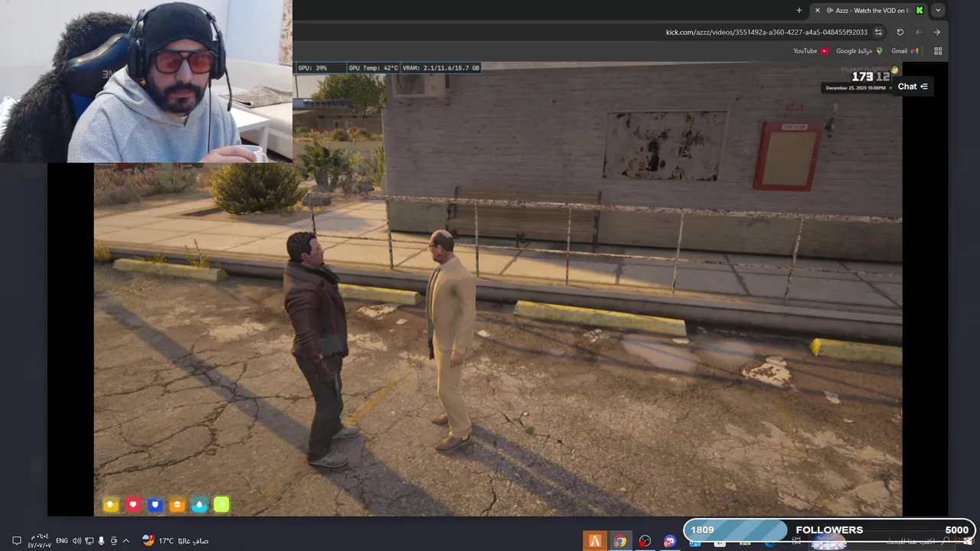
Task: Open the Gmail bookmark
Action: [x=904, y=51]
